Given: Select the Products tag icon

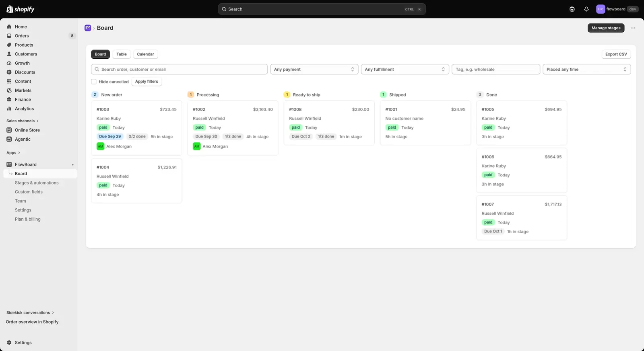Looking at the screenshot, I should pyautogui.click(x=9, y=45).
